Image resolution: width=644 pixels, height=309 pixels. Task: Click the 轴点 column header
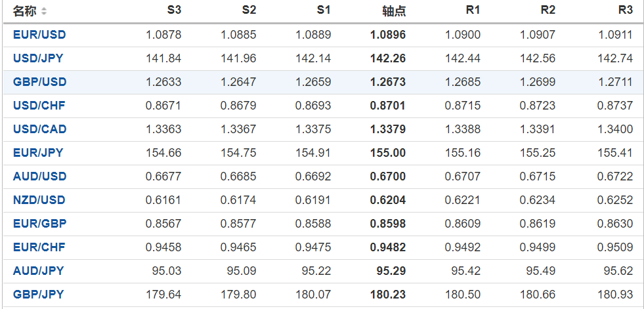pos(394,11)
